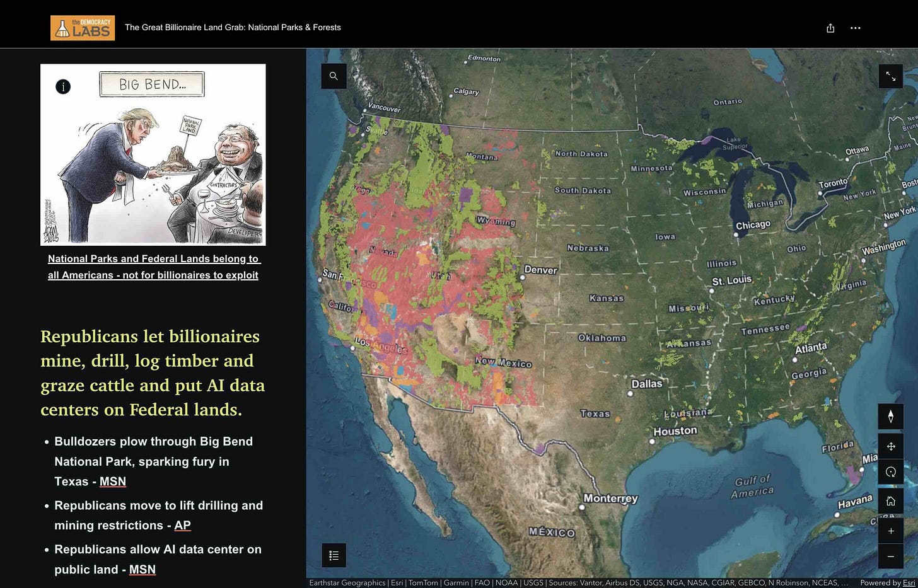Viewport: 918px width, 588px height.
Task: Click the New Mexico state label
Action: (x=503, y=362)
